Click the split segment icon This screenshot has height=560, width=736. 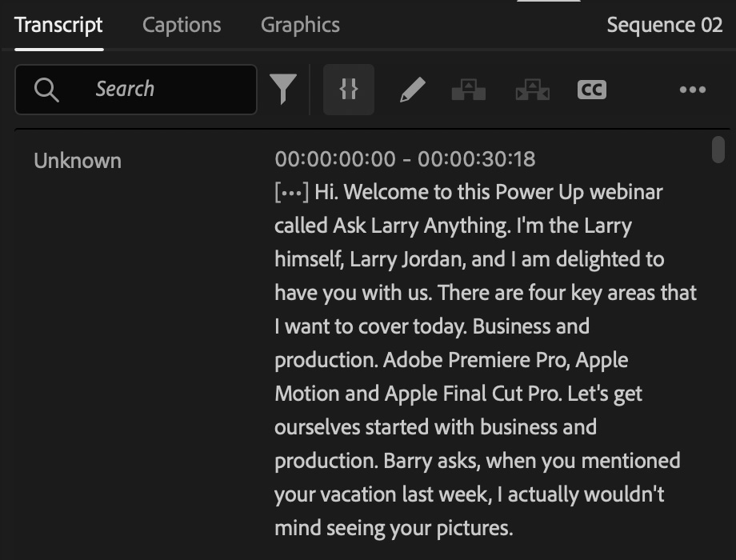468,90
